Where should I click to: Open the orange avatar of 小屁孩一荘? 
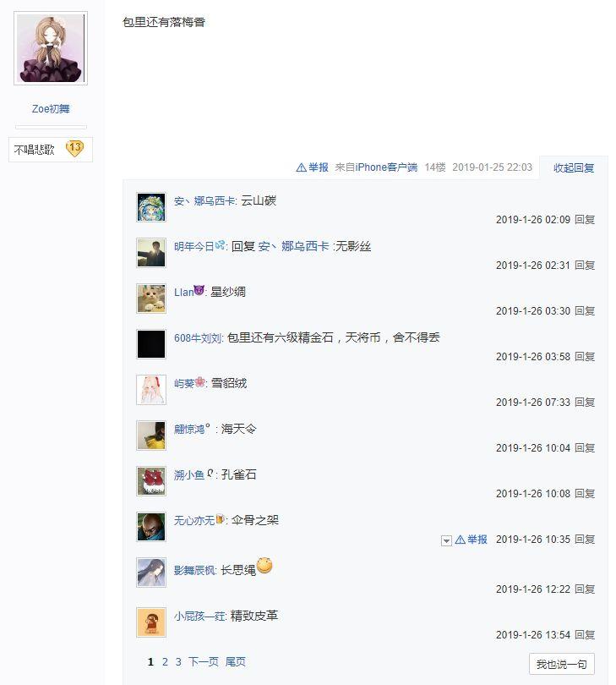click(x=151, y=622)
